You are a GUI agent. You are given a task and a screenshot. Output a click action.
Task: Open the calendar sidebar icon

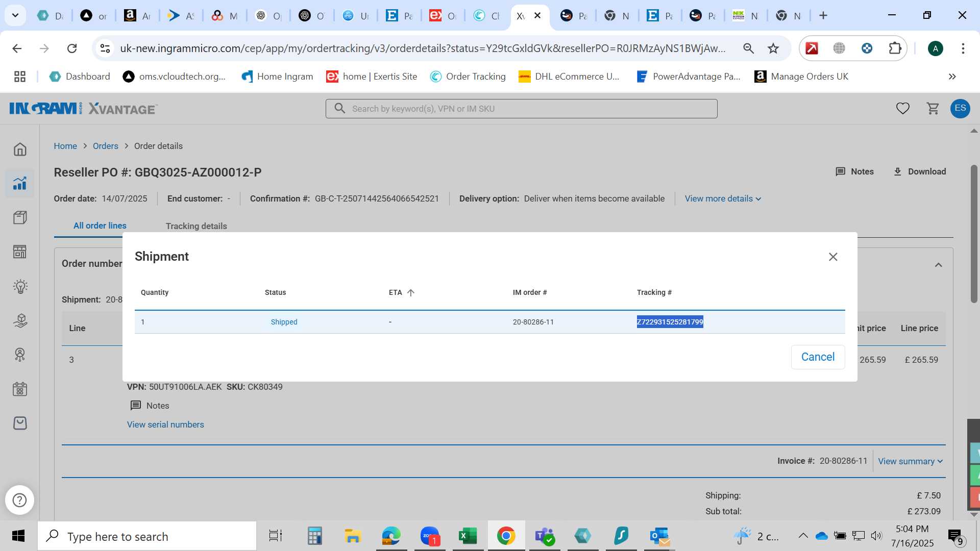tap(20, 389)
